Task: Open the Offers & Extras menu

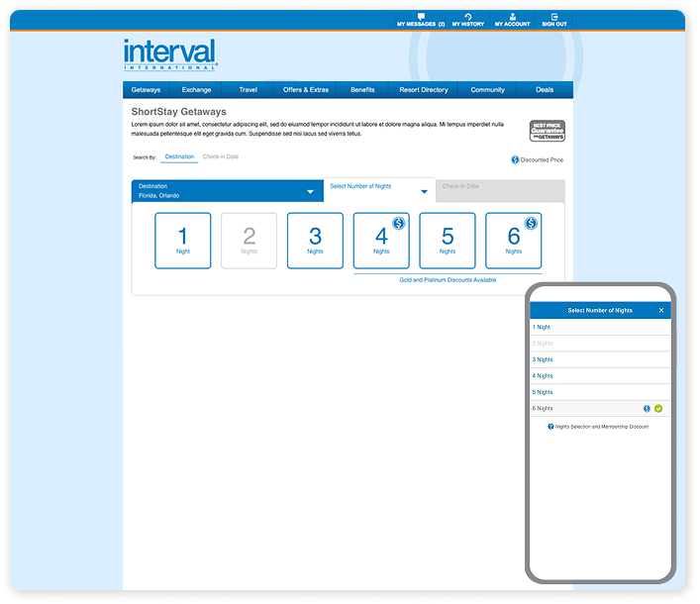Action: pos(306,90)
